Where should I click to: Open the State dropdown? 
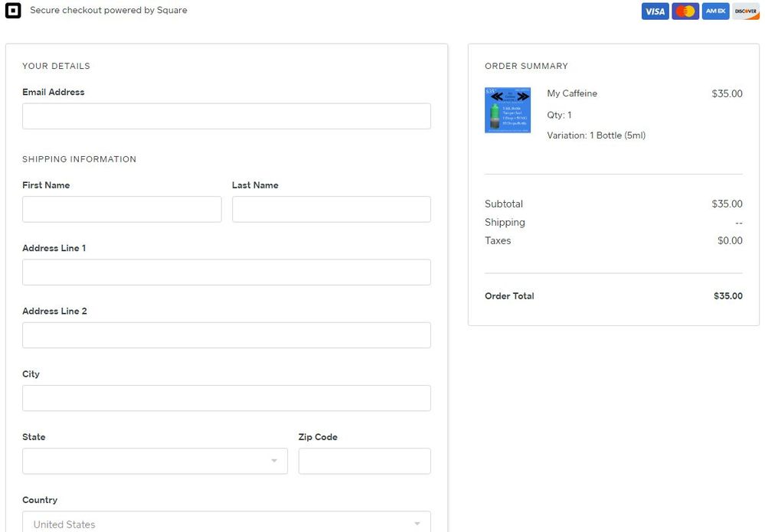[x=155, y=461]
